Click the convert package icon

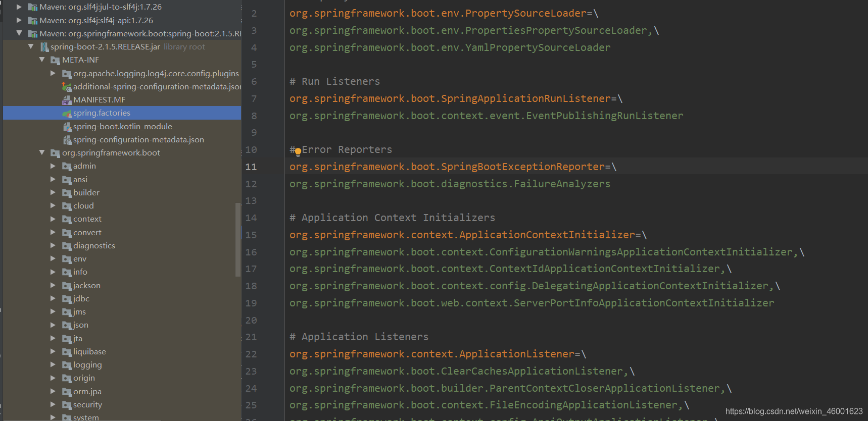coord(67,233)
